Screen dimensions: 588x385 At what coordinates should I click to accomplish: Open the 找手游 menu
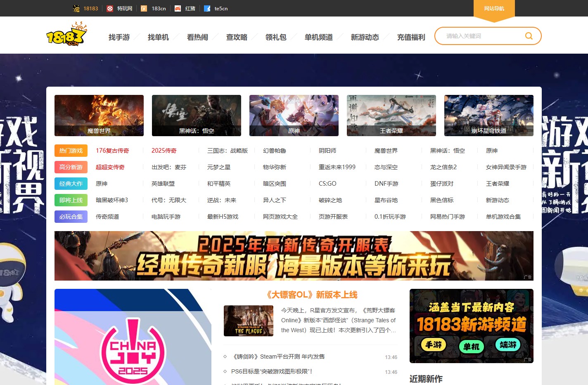pyautogui.click(x=119, y=37)
